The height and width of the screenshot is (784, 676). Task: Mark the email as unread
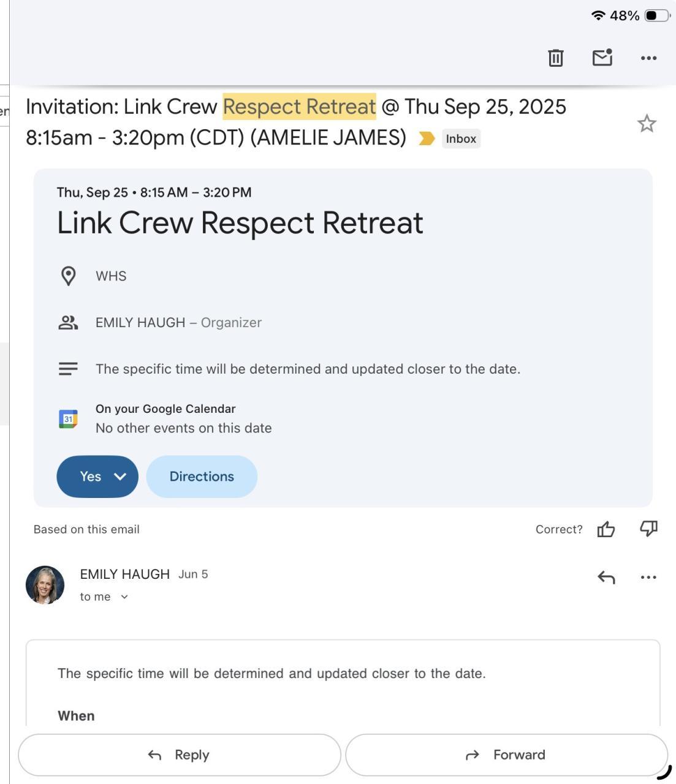click(602, 58)
